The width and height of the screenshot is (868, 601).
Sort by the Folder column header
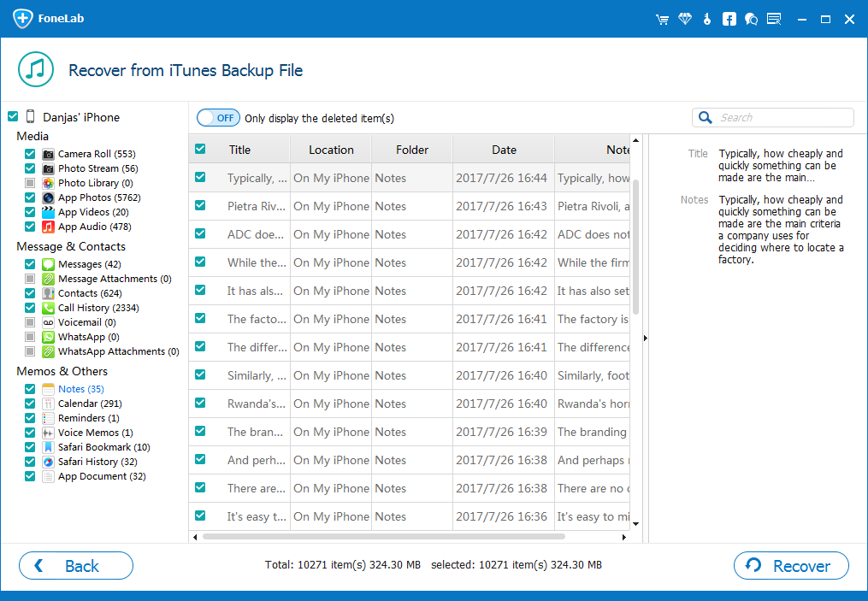coord(412,150)
